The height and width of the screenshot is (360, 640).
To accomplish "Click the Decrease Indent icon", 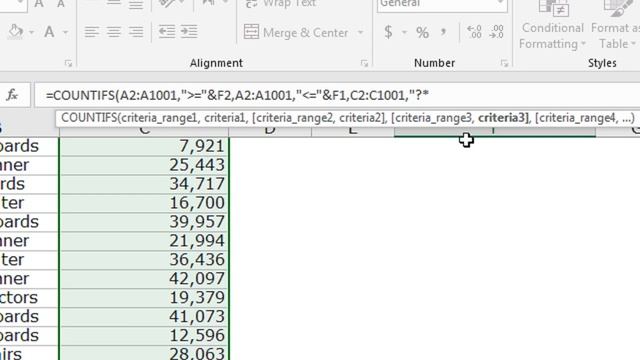I will click(x=167, y=32).
